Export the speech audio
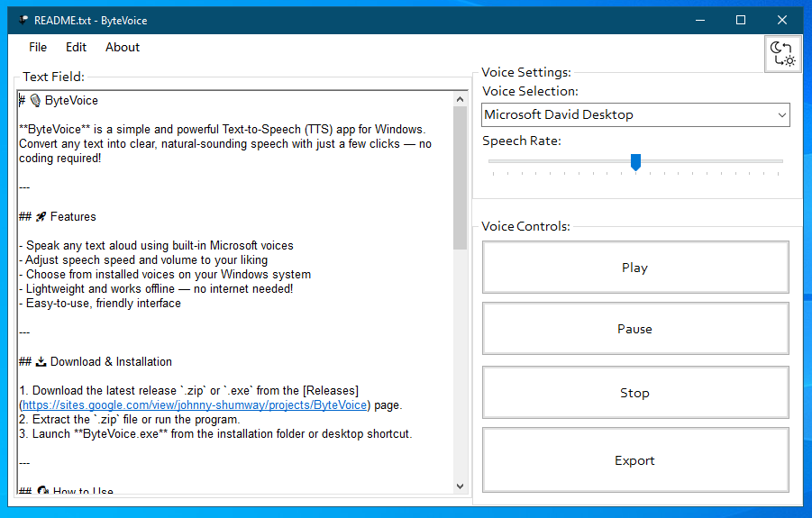Viewport: 812px width, 518px height. click(x=635, y=460)
